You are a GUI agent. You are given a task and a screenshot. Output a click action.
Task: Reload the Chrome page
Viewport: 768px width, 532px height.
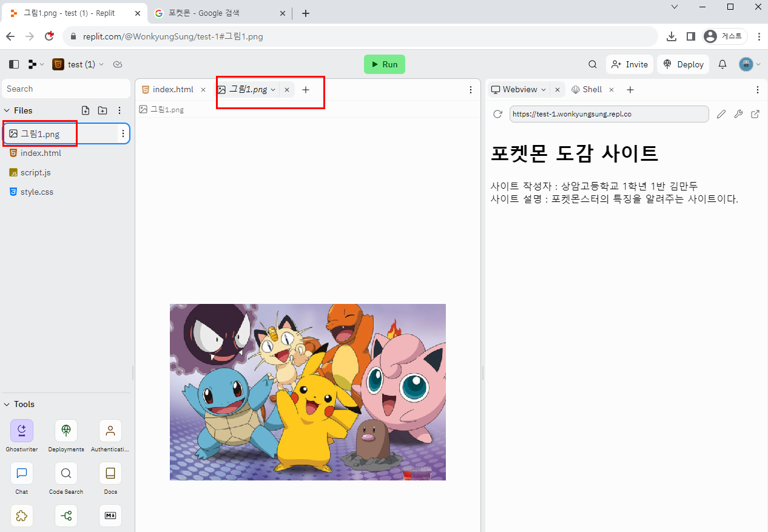[50, 36]
